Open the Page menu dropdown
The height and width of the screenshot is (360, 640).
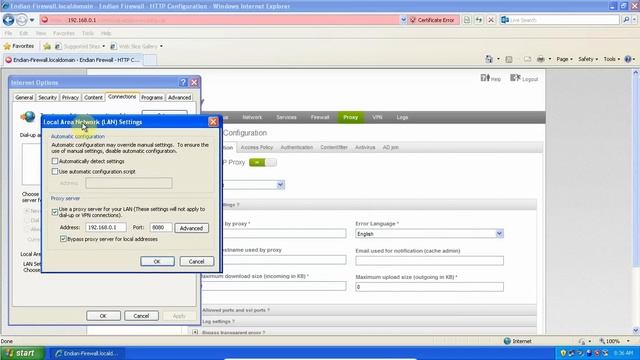564,59
